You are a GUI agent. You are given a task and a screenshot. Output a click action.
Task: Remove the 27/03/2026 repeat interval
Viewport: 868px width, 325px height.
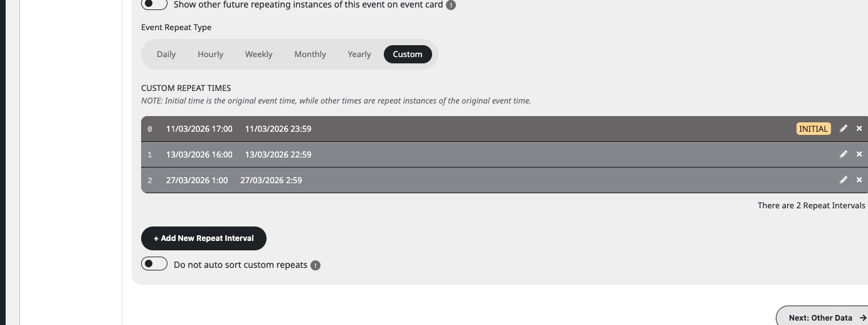click(x=859, y=180)
